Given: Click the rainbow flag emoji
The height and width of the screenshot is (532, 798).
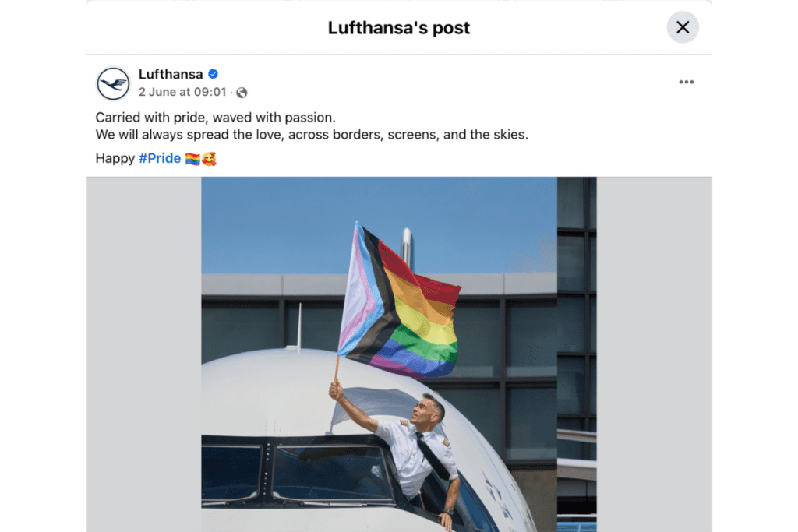Looking at the screenshot, I should 192,159.
